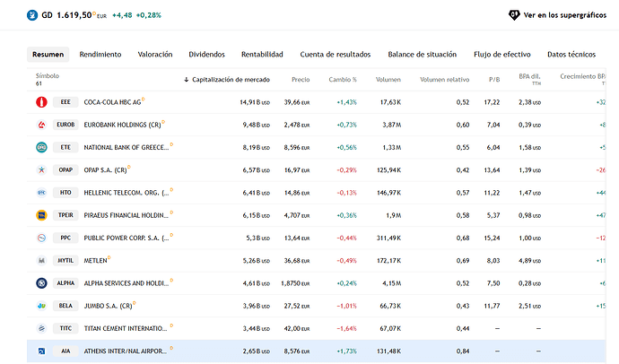Image resolution: width=619 pixels, height=364 pixels.
Task: Click the HTO ticker badge
Action: point(65,193)
